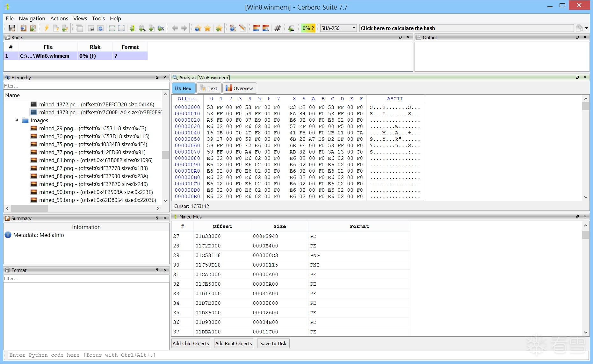Image resolution: width=593 pixels, height=364 pixels.
Task: Switch to the Text tab
Action: (209, 88)
